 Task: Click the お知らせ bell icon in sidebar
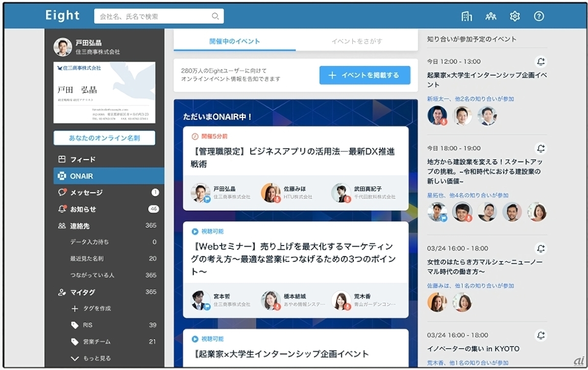point(62,209)
